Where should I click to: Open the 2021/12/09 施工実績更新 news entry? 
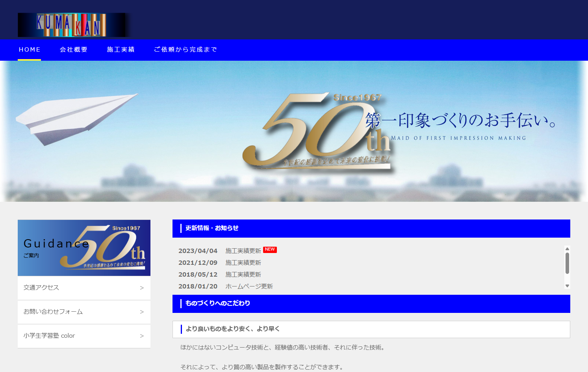[243, 263]
